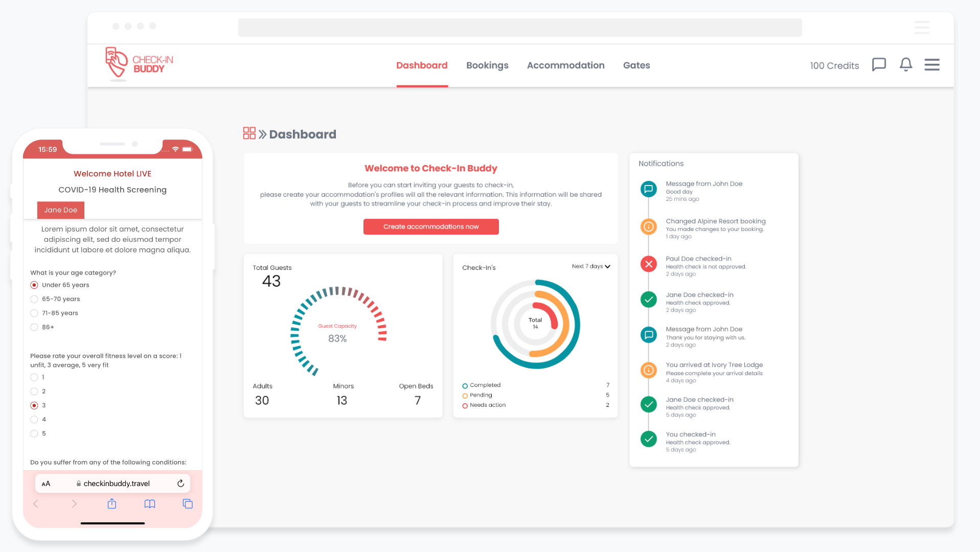Click the Total Guests value 43
This screenshot has height=552, width=980.
click(x=271, y=281)
